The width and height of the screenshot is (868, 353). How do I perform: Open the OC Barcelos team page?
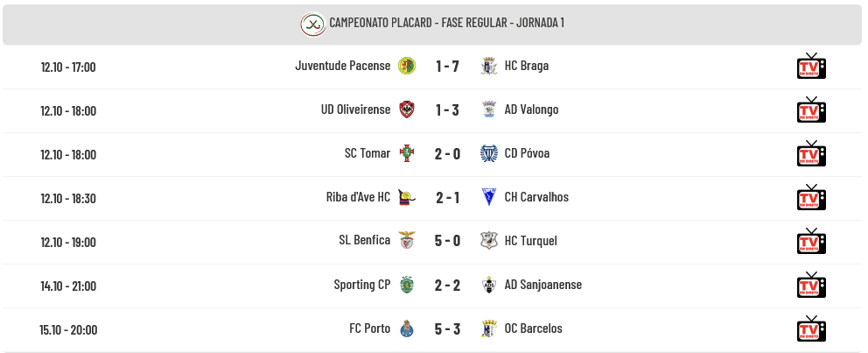(x=533, y=328)
